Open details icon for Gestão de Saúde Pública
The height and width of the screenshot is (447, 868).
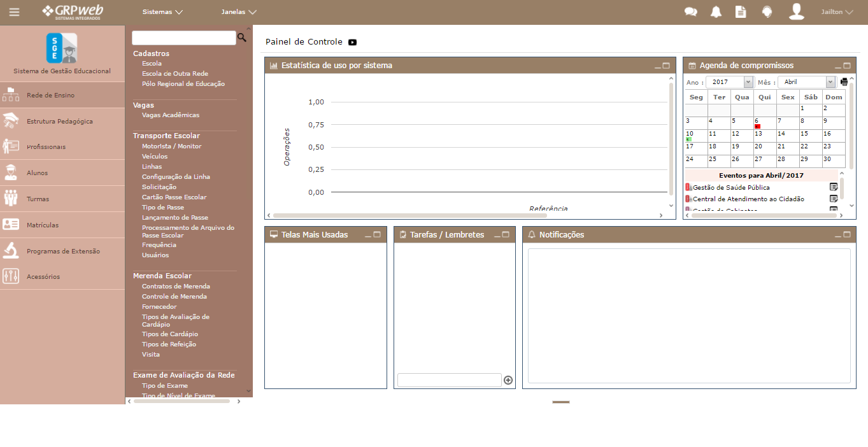click(x=834, y=187)
